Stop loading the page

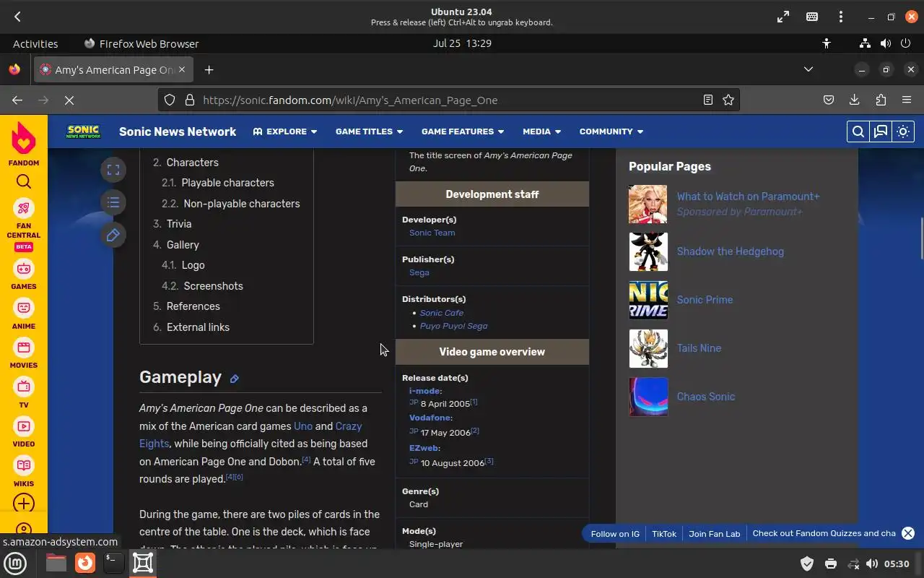tap(69, 100)
